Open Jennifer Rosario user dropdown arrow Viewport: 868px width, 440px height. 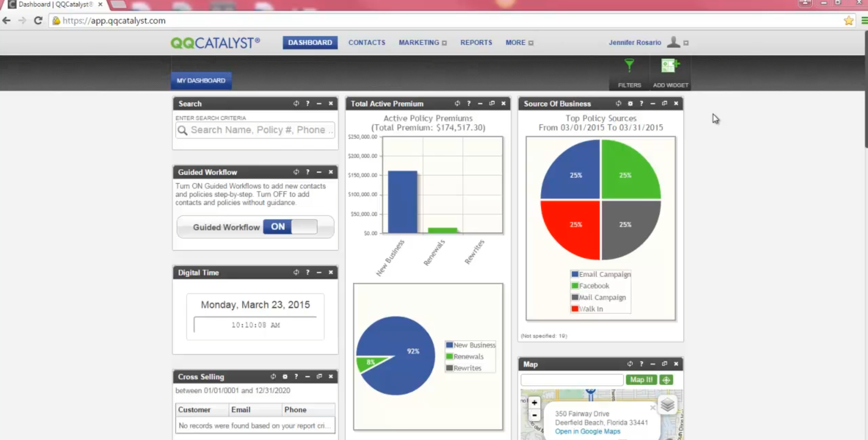(686, 43)
